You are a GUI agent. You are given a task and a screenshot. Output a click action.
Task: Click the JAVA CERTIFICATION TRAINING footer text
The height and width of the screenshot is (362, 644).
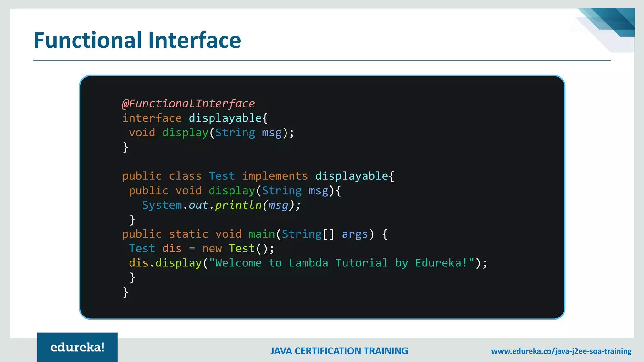(x=339, y=351)
